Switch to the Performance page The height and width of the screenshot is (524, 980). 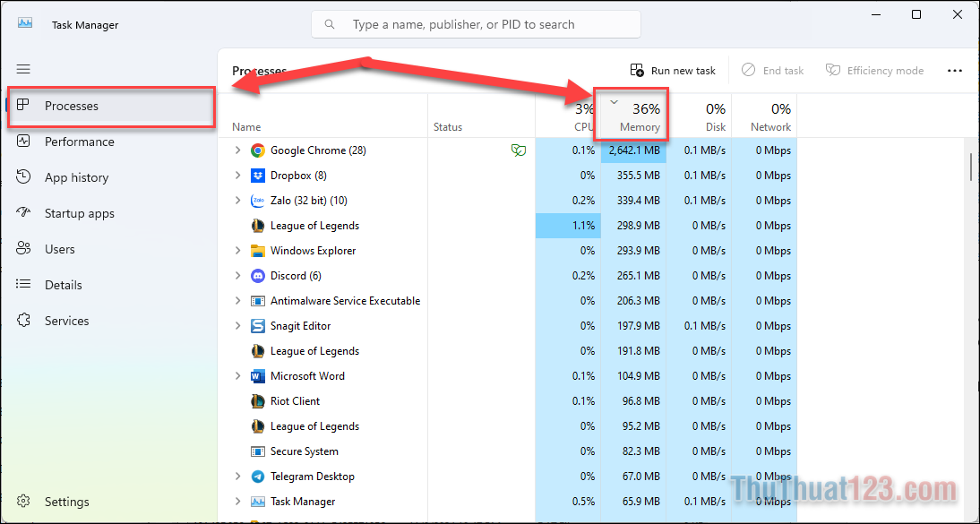pyautogui.click(x=111, y=142)
